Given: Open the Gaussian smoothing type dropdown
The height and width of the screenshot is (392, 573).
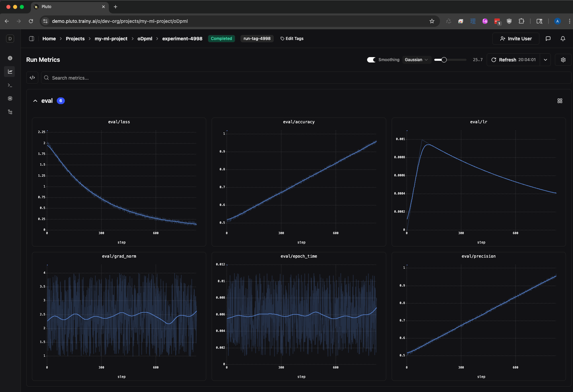Looking at the screenshot, I should tap(416, 60).
